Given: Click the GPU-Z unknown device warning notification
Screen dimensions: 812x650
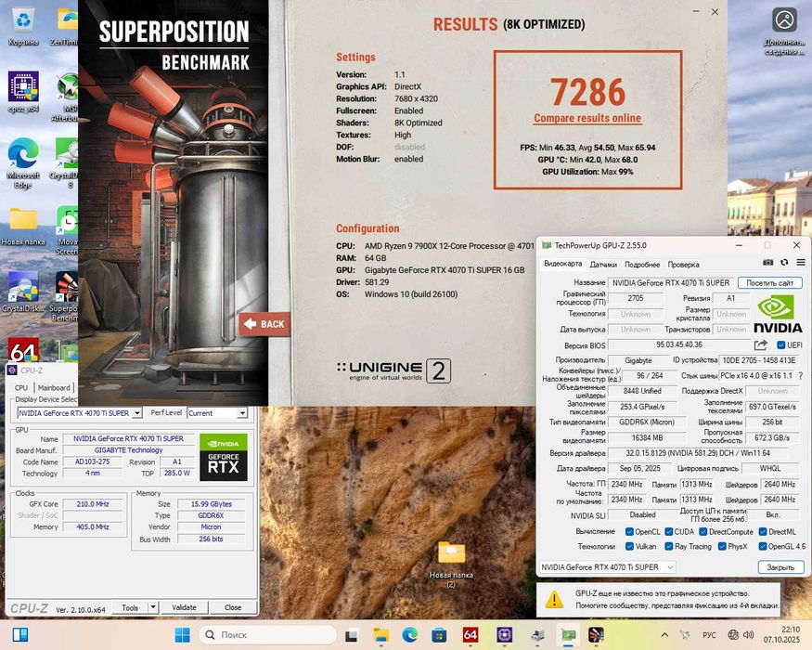Looking at the screenshot, I should click(x=659, y=600).
